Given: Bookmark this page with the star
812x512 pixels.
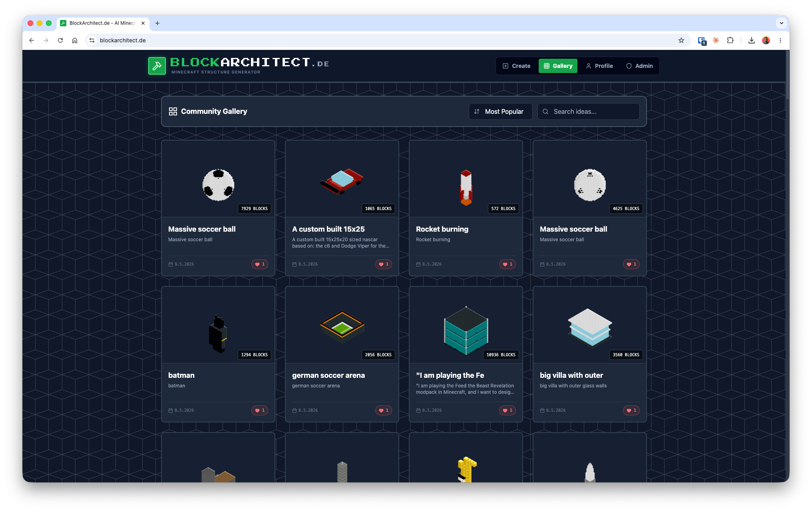Looking at the screenshot, I should (x=681, y=40).
